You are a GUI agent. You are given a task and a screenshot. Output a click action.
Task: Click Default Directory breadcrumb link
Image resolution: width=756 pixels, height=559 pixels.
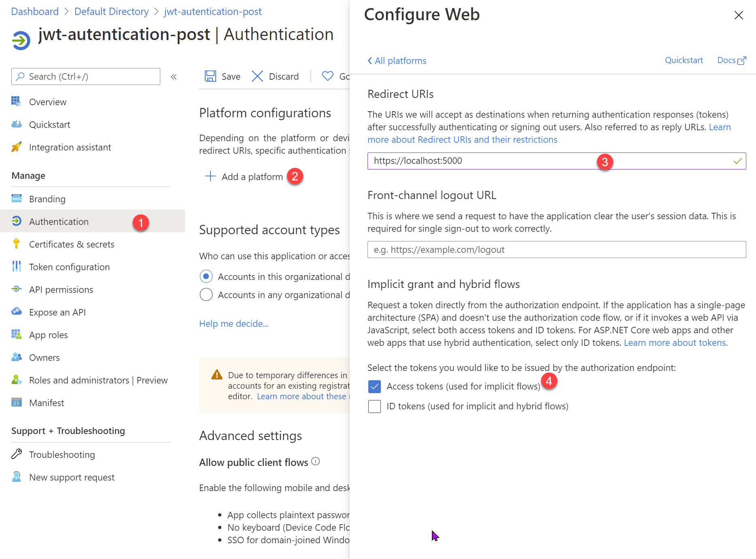(x=111, y=11)
